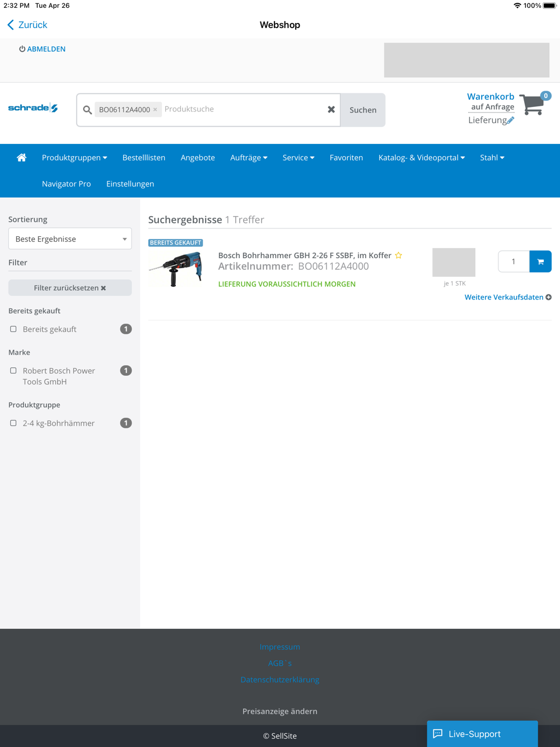Clear the search field with the X icon

pos(331,110)
